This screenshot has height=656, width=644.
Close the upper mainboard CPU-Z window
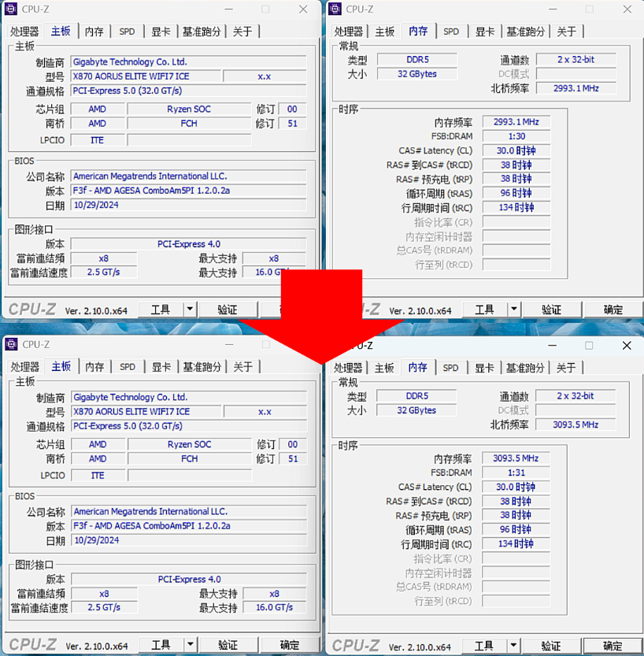(303, 9)
